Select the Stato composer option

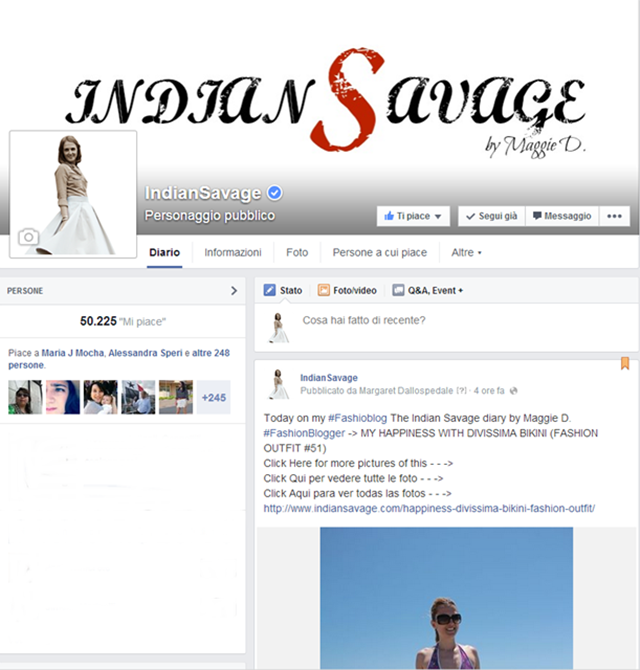pyautogui.click(x=283, y=291)
